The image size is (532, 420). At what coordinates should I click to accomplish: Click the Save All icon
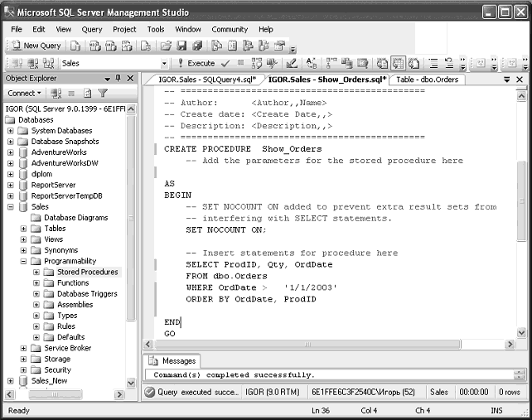tap(197, 46)
